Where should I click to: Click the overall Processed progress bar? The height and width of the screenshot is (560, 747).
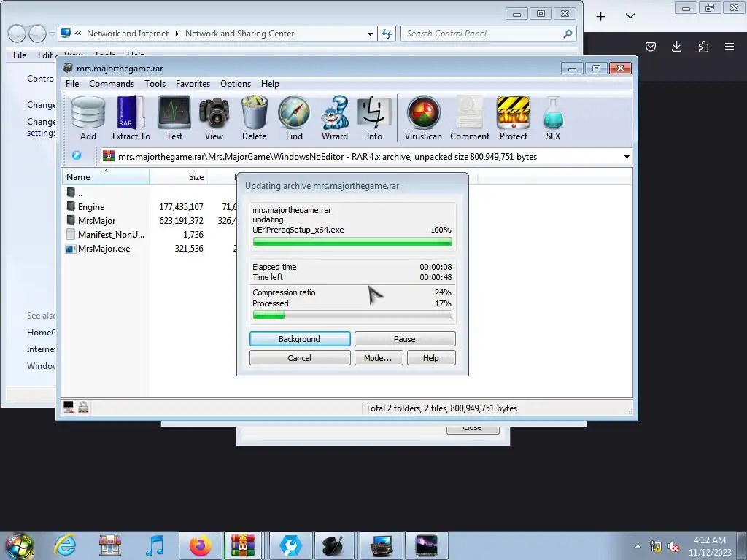pyautogui.click(x=352, y=315)
